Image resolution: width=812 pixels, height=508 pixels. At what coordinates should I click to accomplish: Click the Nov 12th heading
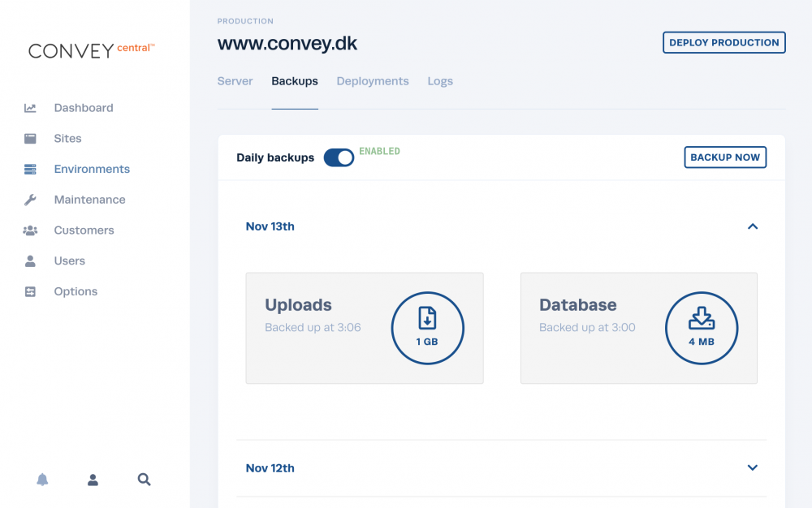[x=270, y=468]
